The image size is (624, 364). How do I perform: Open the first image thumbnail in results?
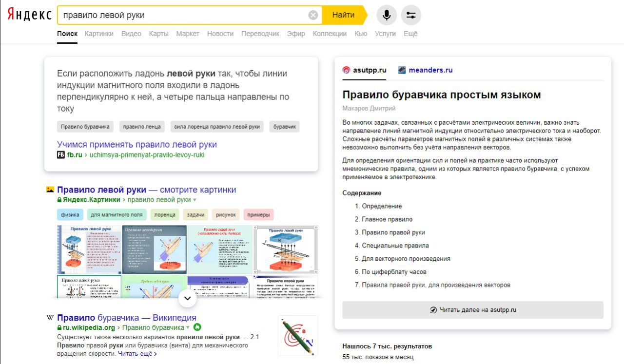pyautogui.click(x=89, y=249)
